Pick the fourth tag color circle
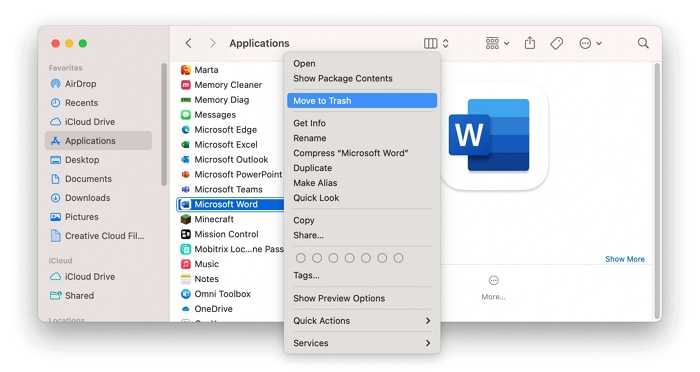The height and width of the screenshot is (372, 700). coord(350,258)
